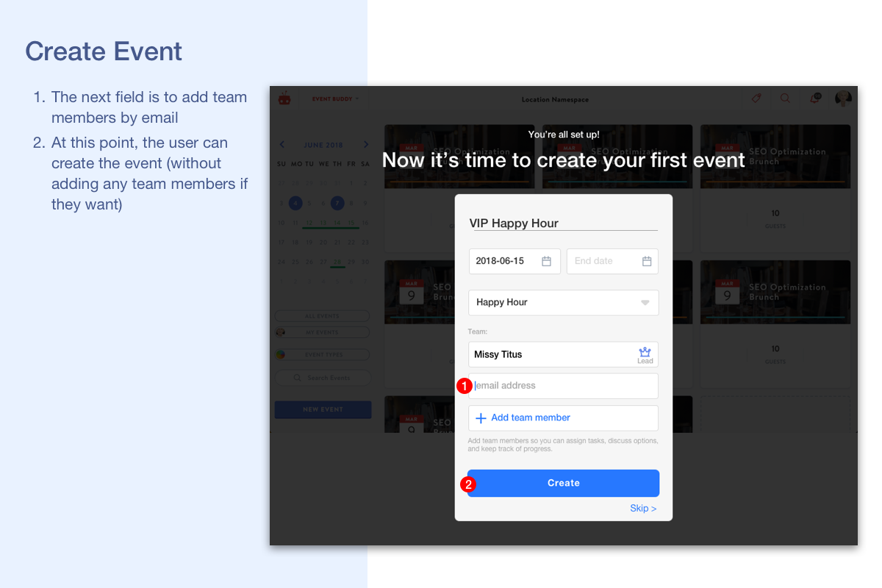Focus the email address input
The height and width of the screenshot is (588, 882).
(x=564, y=386)
